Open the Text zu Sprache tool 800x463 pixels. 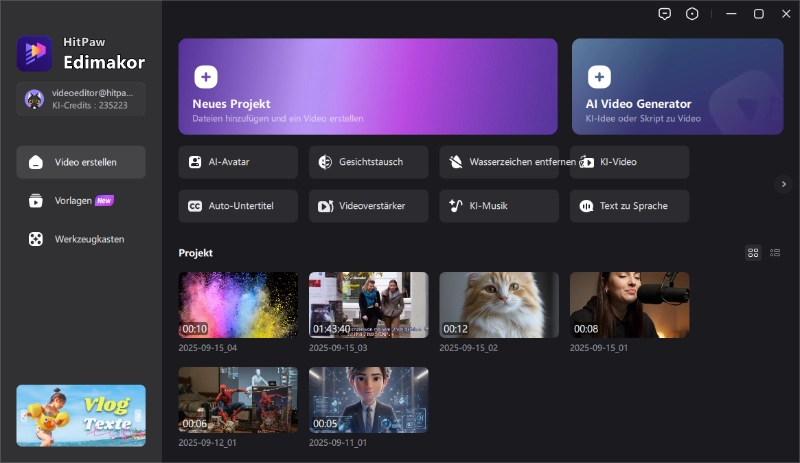tap(630, 206)
